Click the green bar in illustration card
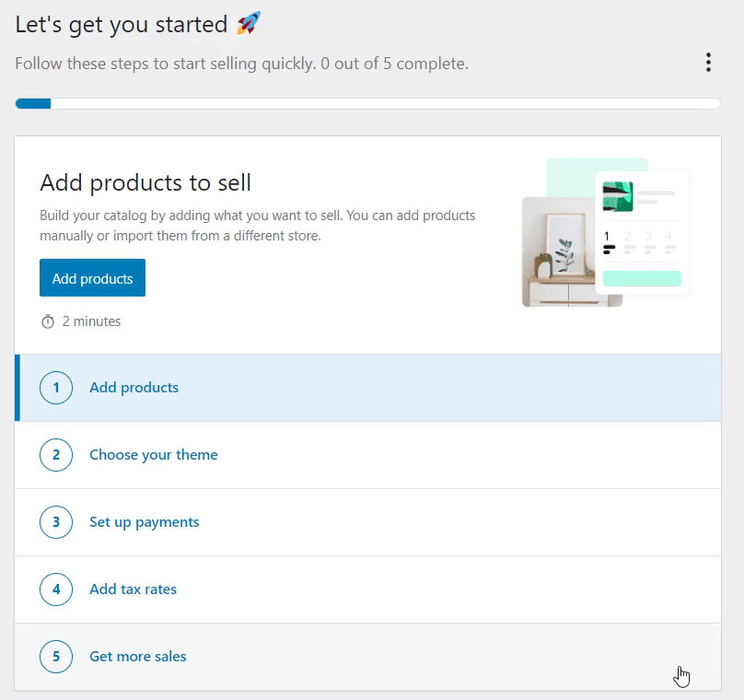The height and width of the screenshot is (700, 744). click(x=642, y=278)
